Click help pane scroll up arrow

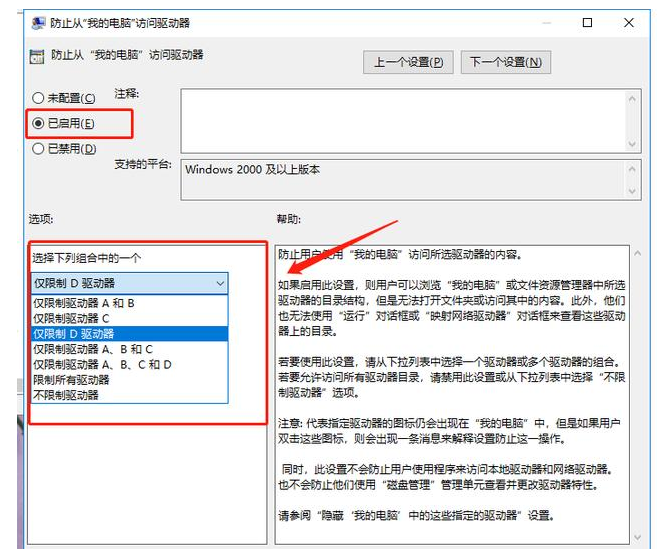tap(637, 254)
